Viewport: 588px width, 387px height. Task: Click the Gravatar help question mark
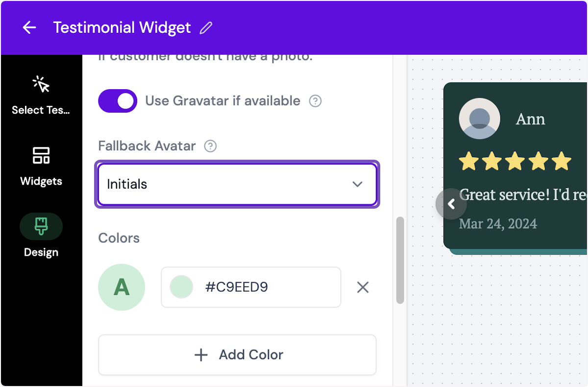point(316,101)
